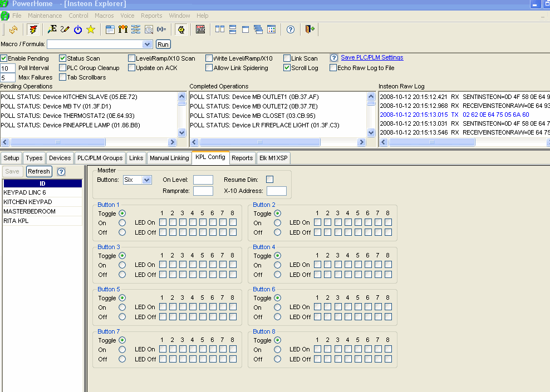Screen dimensions: 550x392
Task: Click Completed Operations horizontal scrollbar thumb
Action: coord(260,142)
